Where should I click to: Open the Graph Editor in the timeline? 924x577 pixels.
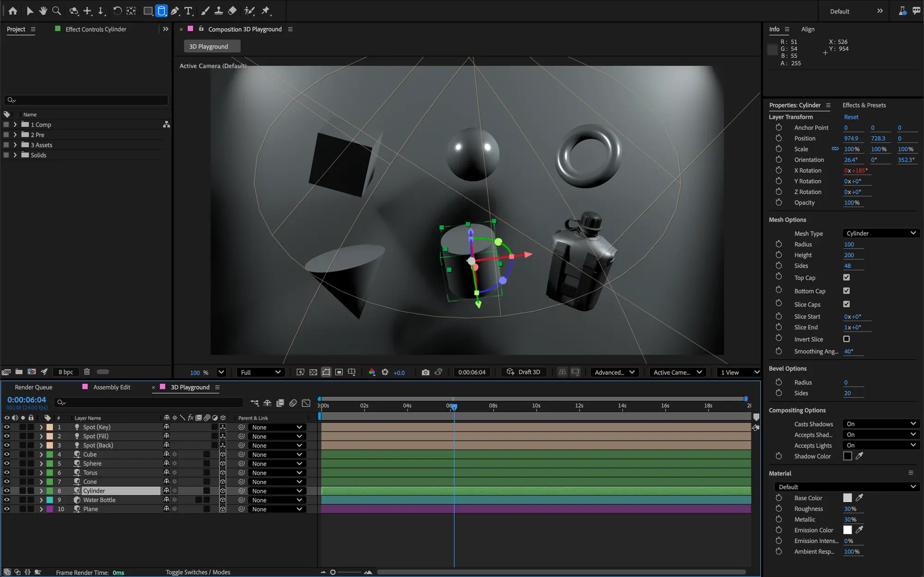[306, 403]
